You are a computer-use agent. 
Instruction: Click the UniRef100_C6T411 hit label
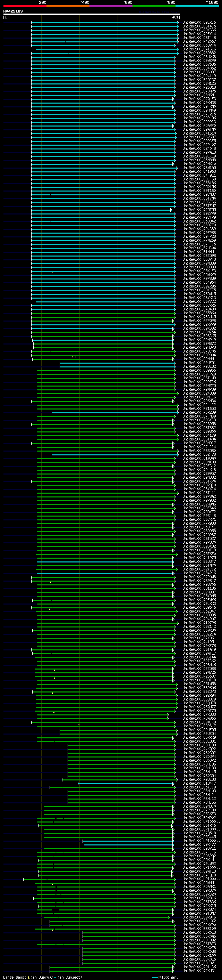pyautogui.click(x=199, y=493)
